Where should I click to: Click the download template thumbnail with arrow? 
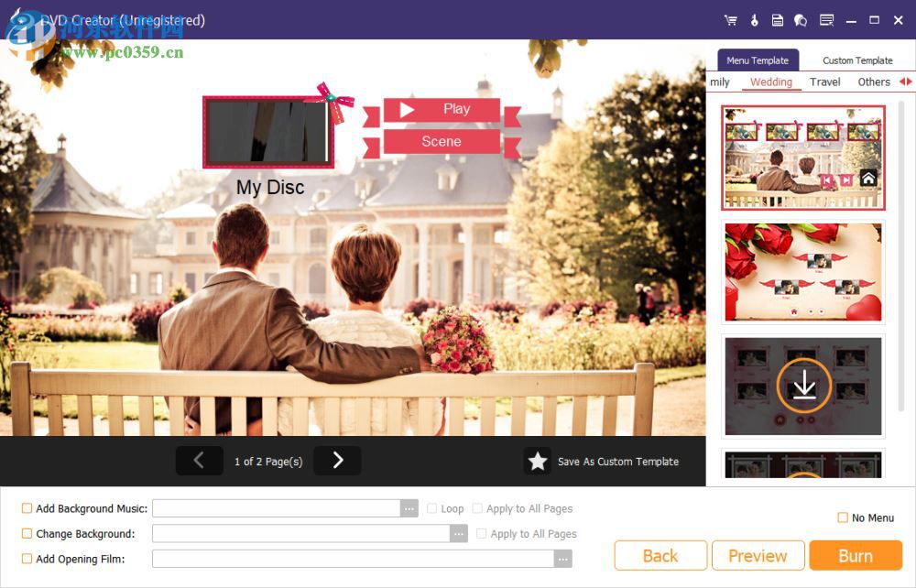(x=802, y=386)
